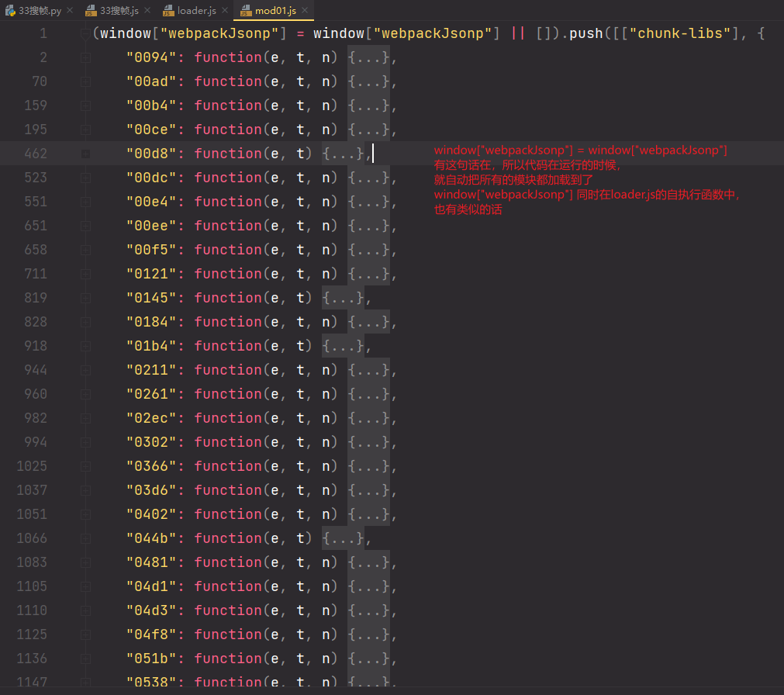Unfold the {...} body of "00d8" function
784x695 pixels.
coord(343,154)
